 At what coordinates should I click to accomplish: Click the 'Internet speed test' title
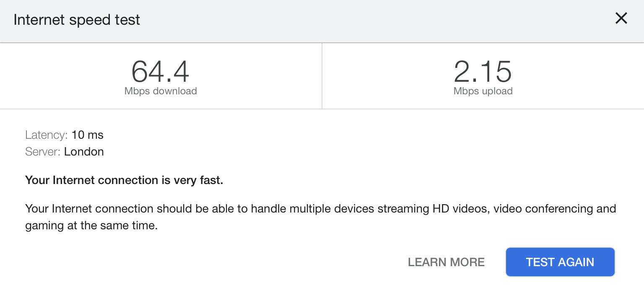point(77,20)
